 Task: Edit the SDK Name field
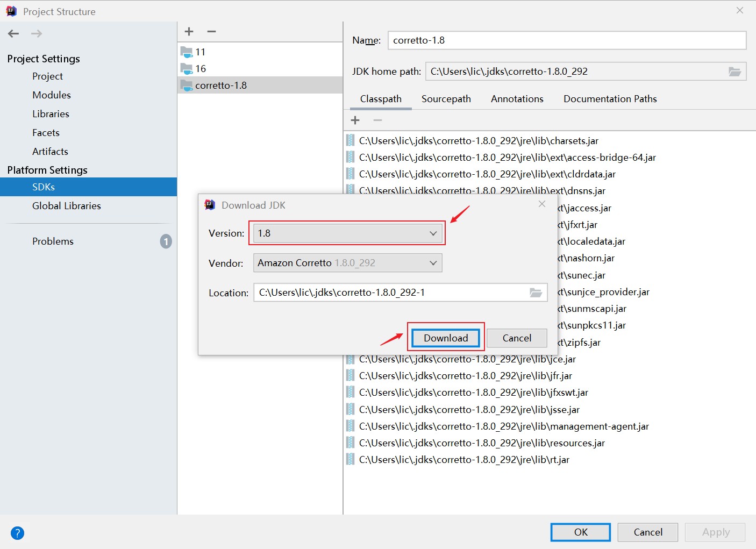(567, 40)
